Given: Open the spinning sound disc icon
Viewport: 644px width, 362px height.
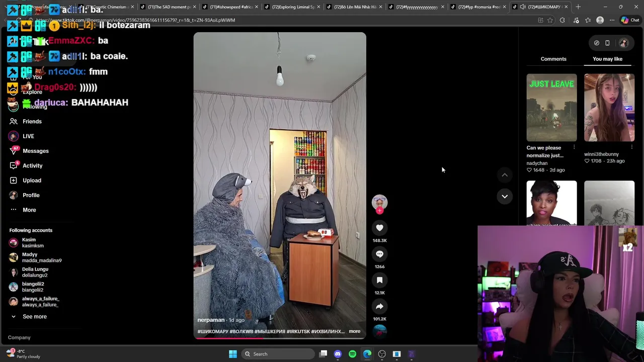Looking at the screenshot, I should [380, 331].
